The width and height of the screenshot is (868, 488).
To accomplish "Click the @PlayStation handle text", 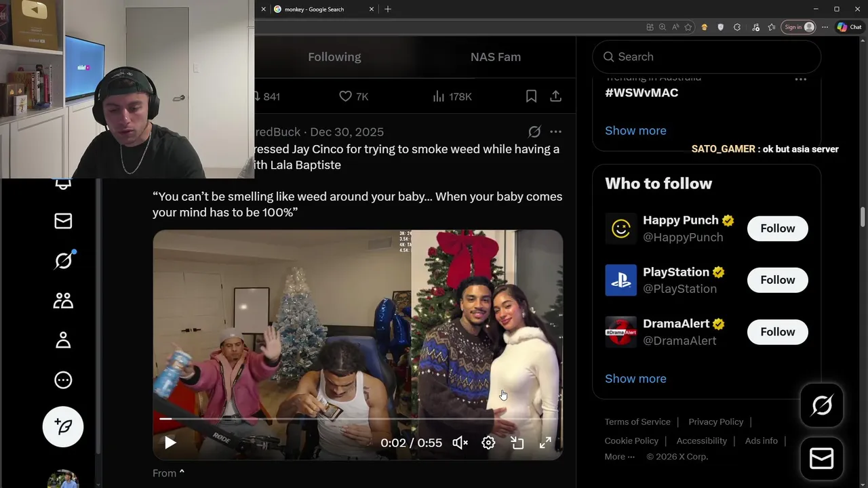I will [x=679, y=289].
